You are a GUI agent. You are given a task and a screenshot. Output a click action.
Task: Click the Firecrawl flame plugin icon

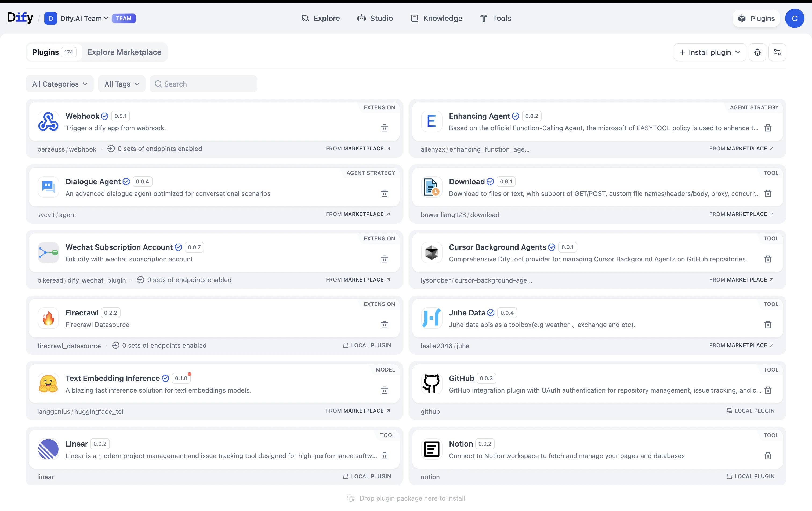pos(48,318)
